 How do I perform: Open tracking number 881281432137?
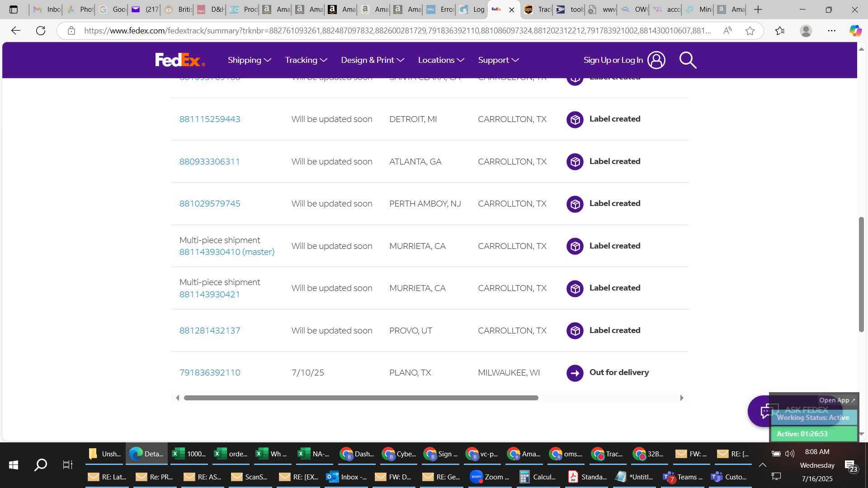(x=210, y=331)
